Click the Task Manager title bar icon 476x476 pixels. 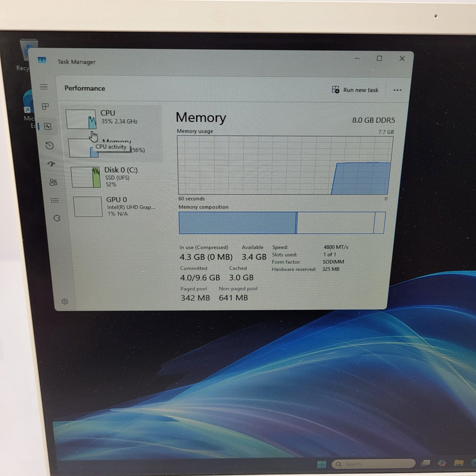point(42,60)
